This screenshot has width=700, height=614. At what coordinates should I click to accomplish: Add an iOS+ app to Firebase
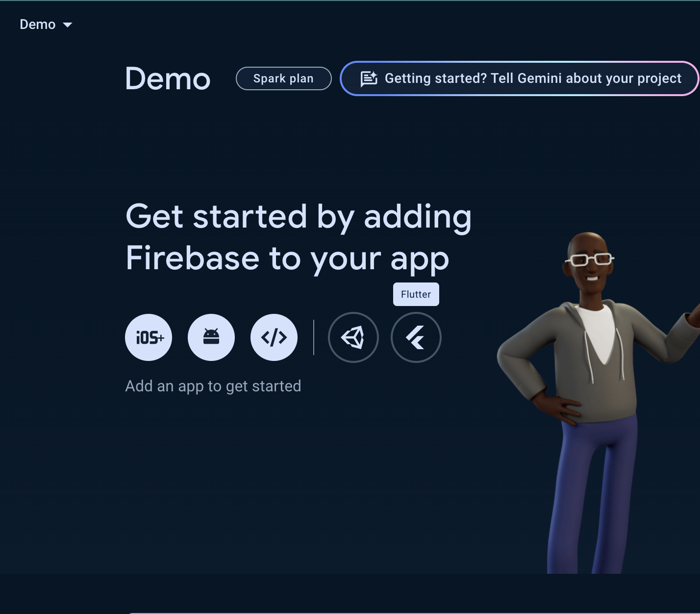point(149,337)
